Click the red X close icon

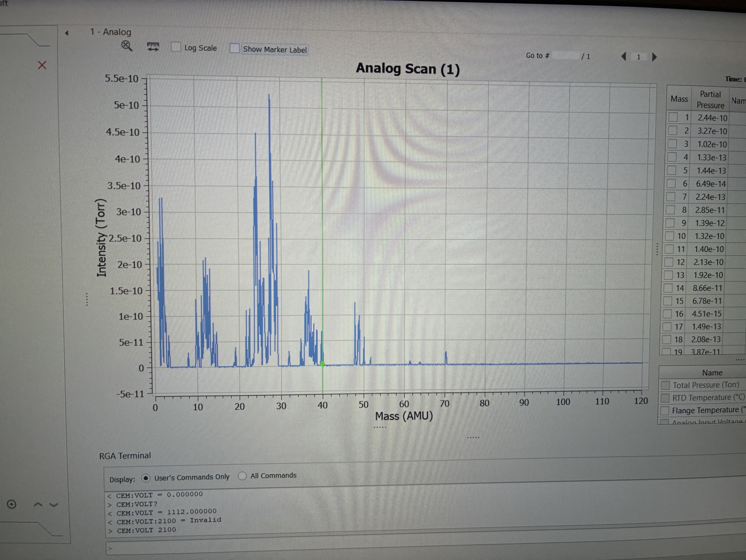click(x=42, y=65)
